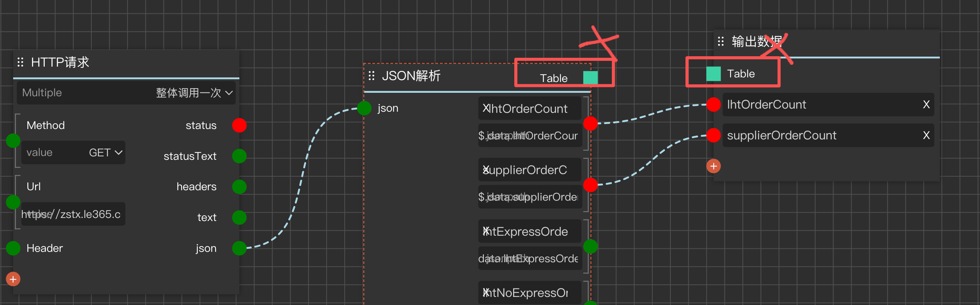Image resolution: width=980 pixels, height=305 pixels.
Task: Remove supplierOrderCount field using its X icon
Action: [926, 135]
